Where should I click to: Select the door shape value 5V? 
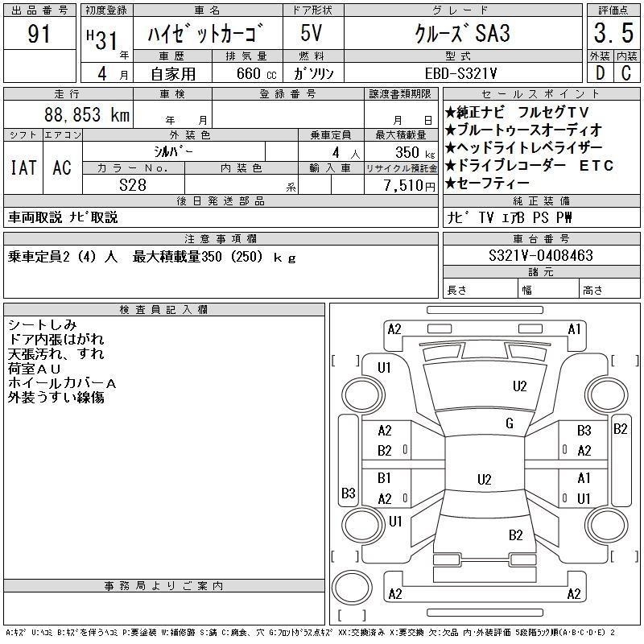pos(312,33)
